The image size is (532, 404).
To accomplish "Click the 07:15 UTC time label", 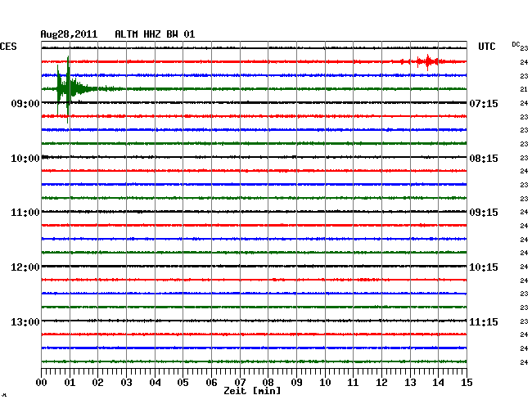I will coord(484,103).
